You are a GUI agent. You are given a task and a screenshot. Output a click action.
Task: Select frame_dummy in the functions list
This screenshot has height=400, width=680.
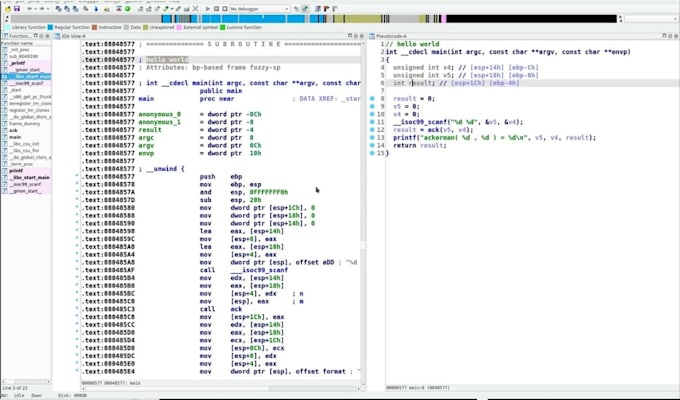22,124
